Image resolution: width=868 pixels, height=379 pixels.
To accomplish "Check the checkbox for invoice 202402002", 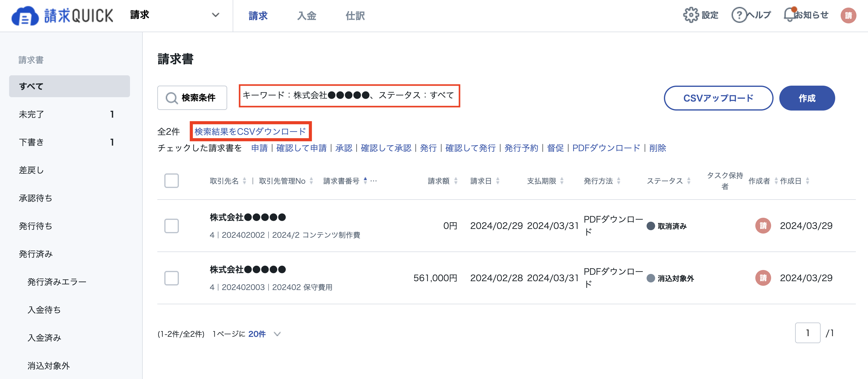I will pyautogui.click(x=172, y=226).
